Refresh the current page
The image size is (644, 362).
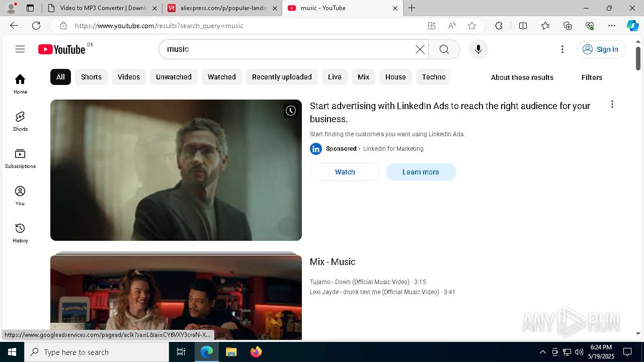tap(36, 26)
